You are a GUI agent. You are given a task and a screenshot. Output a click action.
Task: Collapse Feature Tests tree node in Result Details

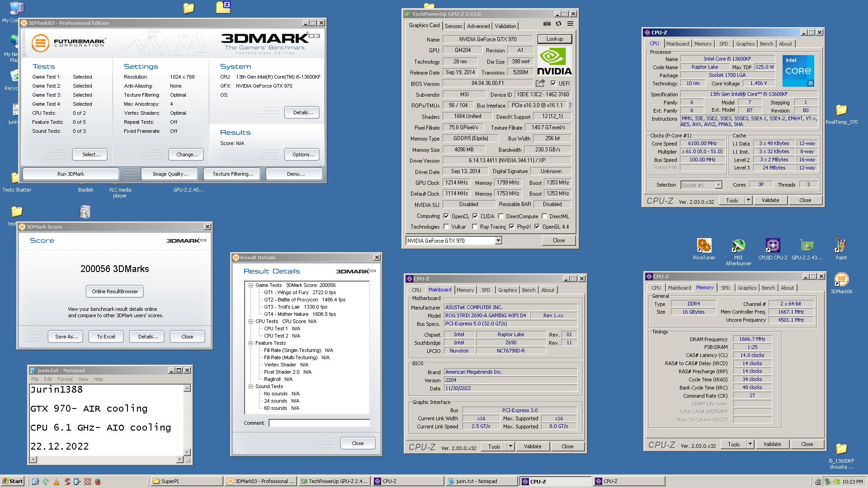point(250,343)
